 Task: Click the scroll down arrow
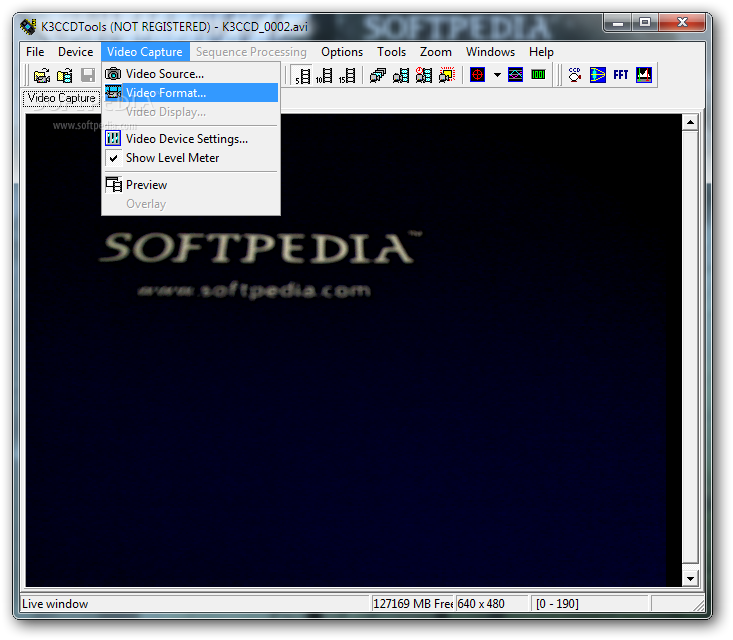pos(690,579)
